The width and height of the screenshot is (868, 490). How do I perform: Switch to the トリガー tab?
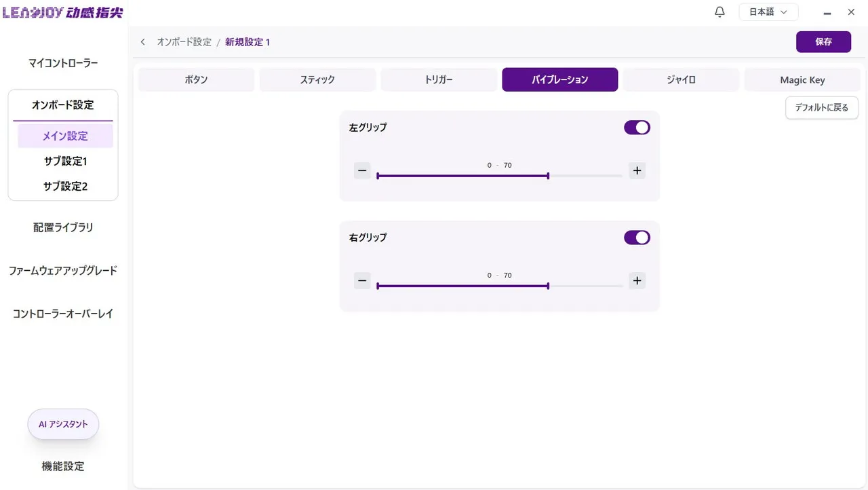pos(439,79)
